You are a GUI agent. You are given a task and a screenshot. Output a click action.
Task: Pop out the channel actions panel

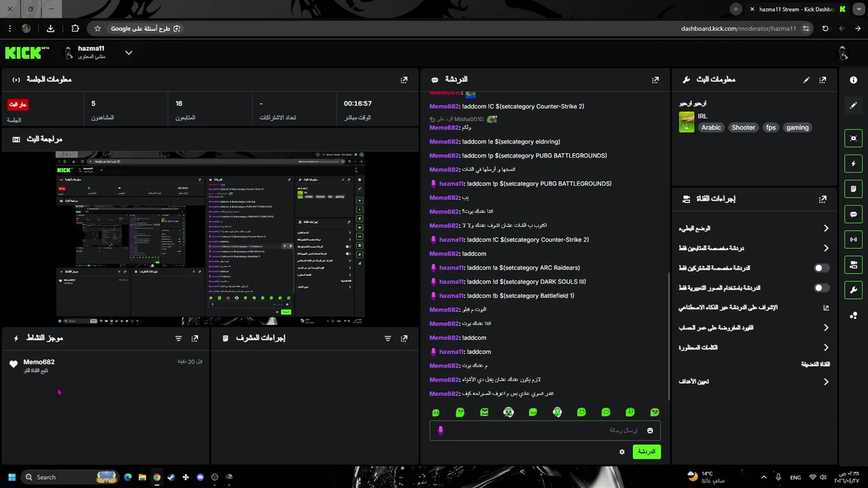pos(823,199)
